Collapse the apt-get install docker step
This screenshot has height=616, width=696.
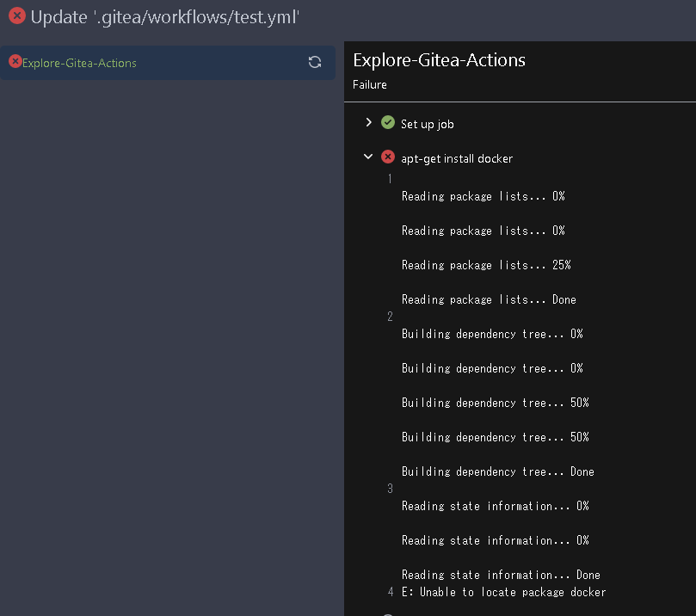[368, 157]
